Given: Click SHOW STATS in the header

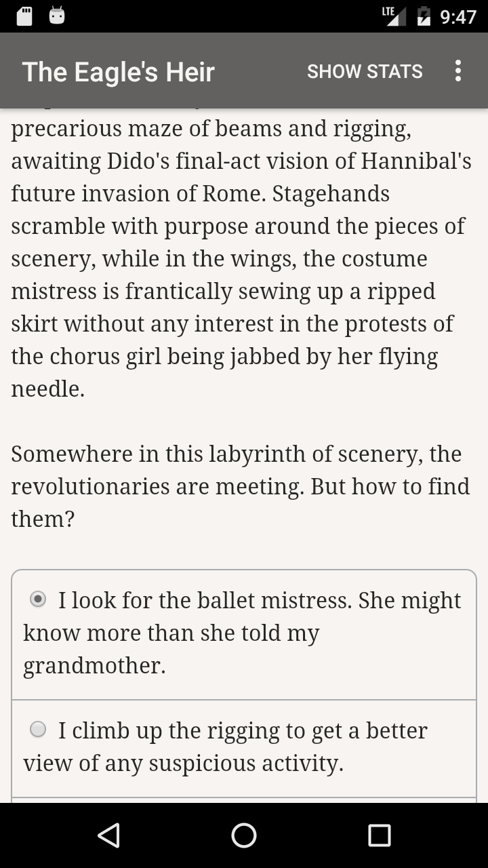Looking at the screenshot, I should tap(365, 71).
